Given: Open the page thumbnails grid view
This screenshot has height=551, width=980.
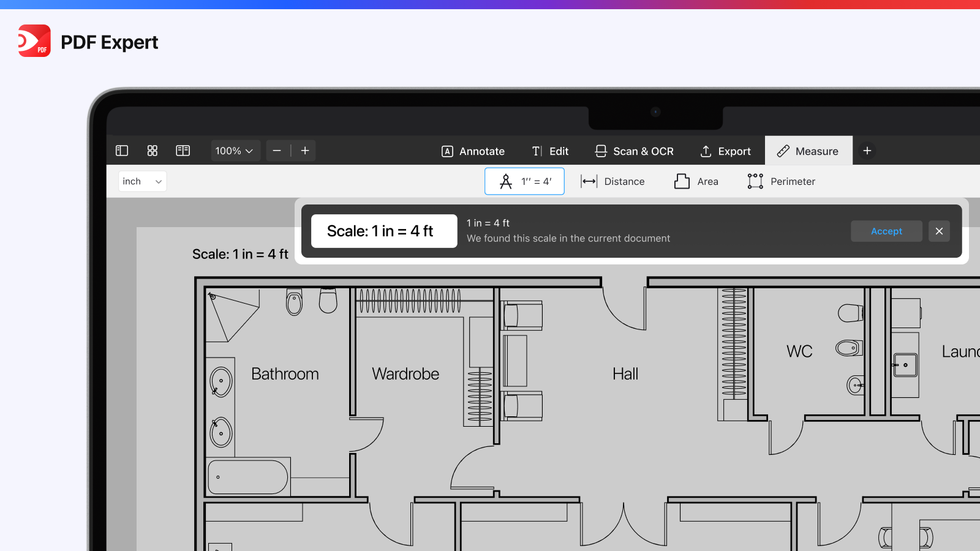Looking at the screenshot, I should pos(153,151).
